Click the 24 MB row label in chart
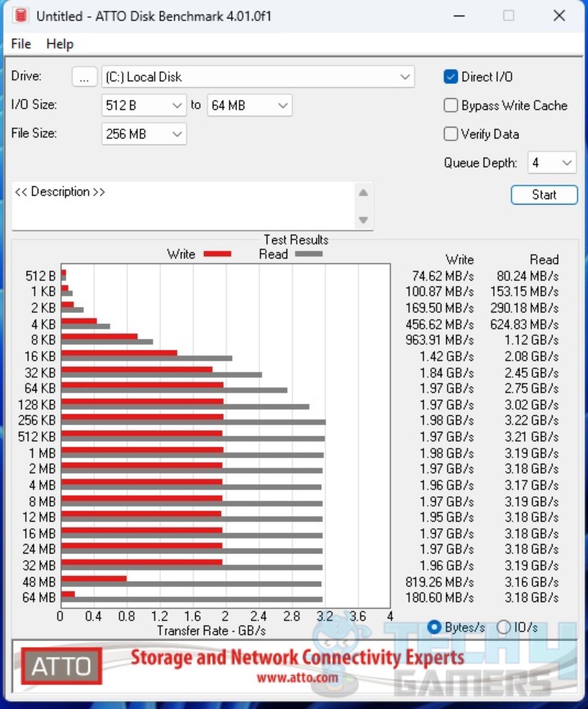This screenshot has width=588, height=709. 39,549
